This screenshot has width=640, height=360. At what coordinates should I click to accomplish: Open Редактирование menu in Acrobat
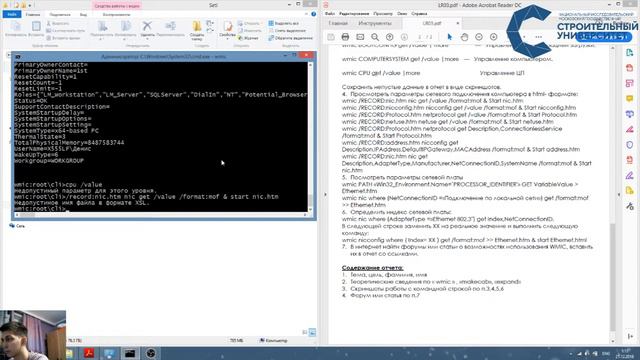coord(354,13)
